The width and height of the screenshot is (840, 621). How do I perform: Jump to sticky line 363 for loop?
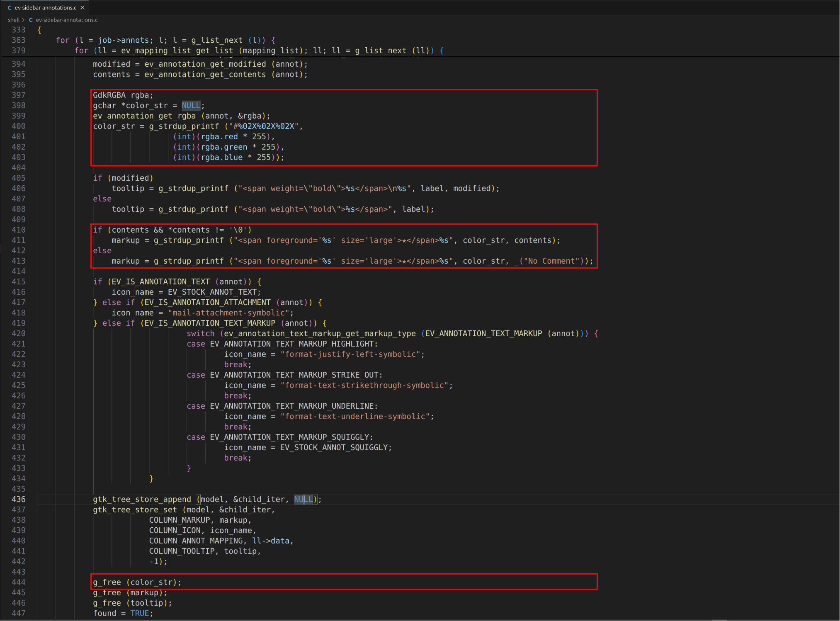[x=166, y=40]
